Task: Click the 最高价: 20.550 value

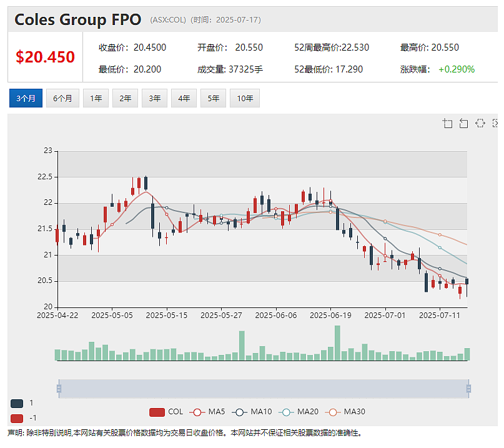Action: coord(430,47)
